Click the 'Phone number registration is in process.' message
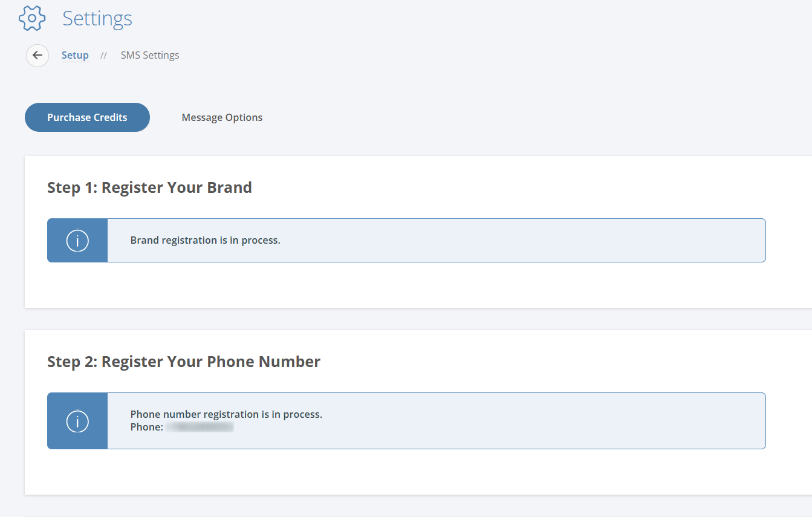This screenshot has height=517, width=812. (226, 414)
